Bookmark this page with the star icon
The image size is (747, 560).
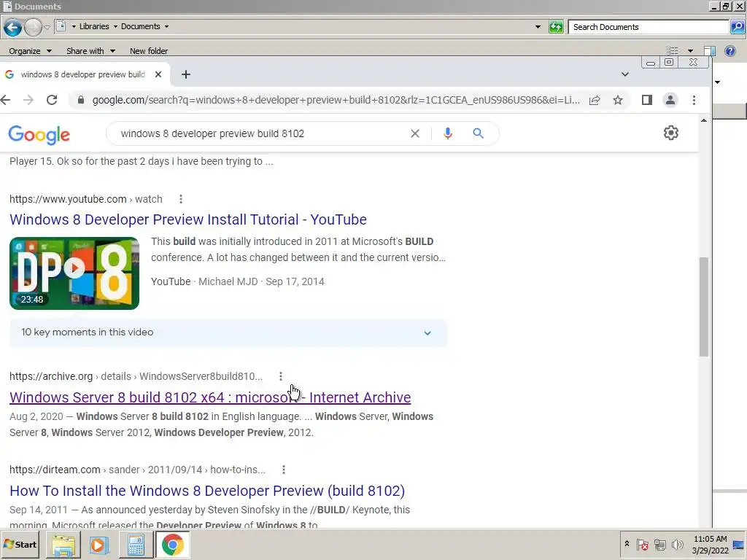click(x=618, y=100)
